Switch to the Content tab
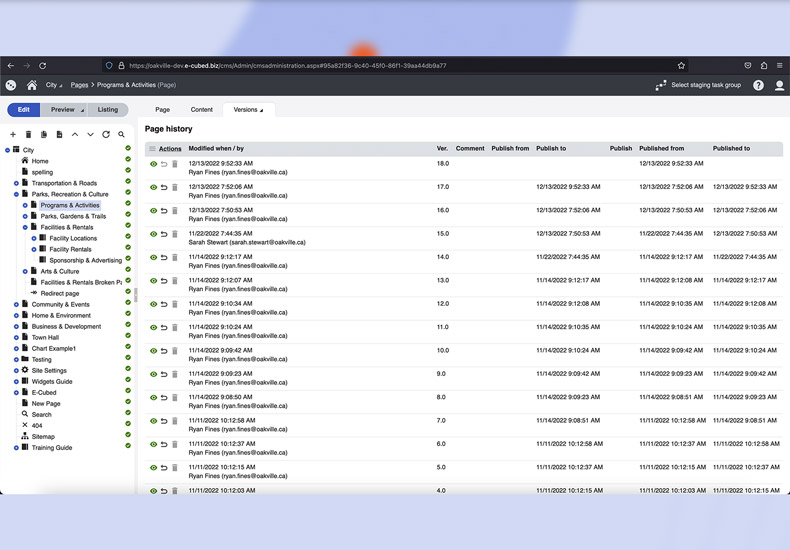790x550 pixels. pos(201,110)
